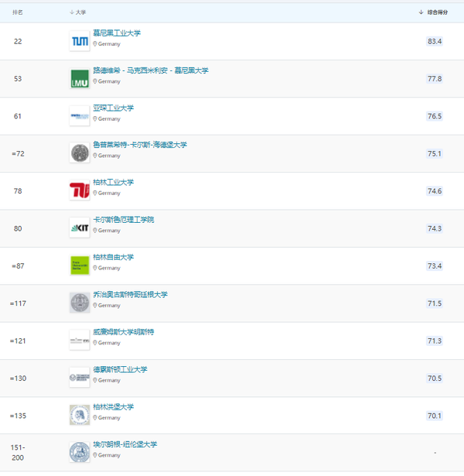Click the TUM logo icon
Viewport: 464px width, 476px height.
80,41
